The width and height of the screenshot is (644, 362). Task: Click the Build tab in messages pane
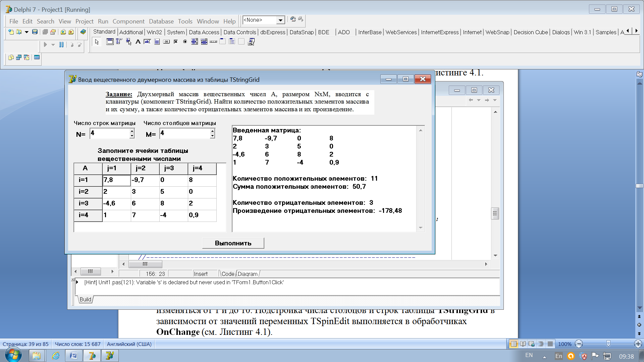coord(86,299)
